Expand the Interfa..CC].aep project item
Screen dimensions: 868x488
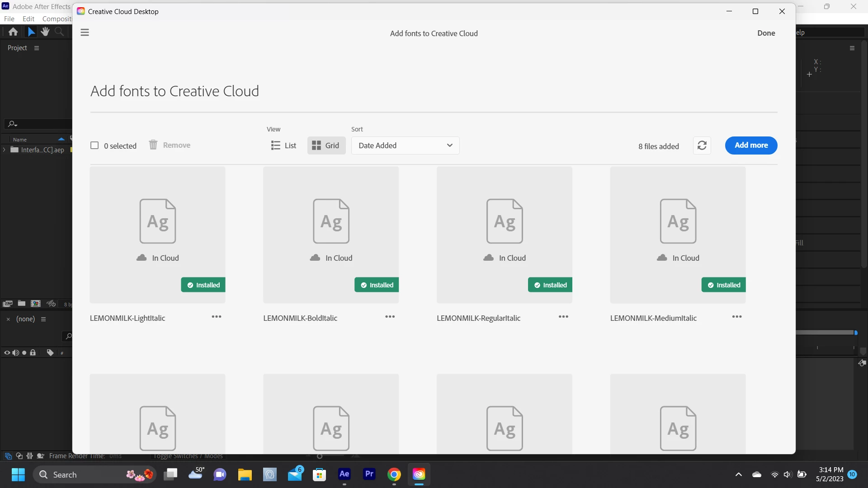click(x=4, y=150)
